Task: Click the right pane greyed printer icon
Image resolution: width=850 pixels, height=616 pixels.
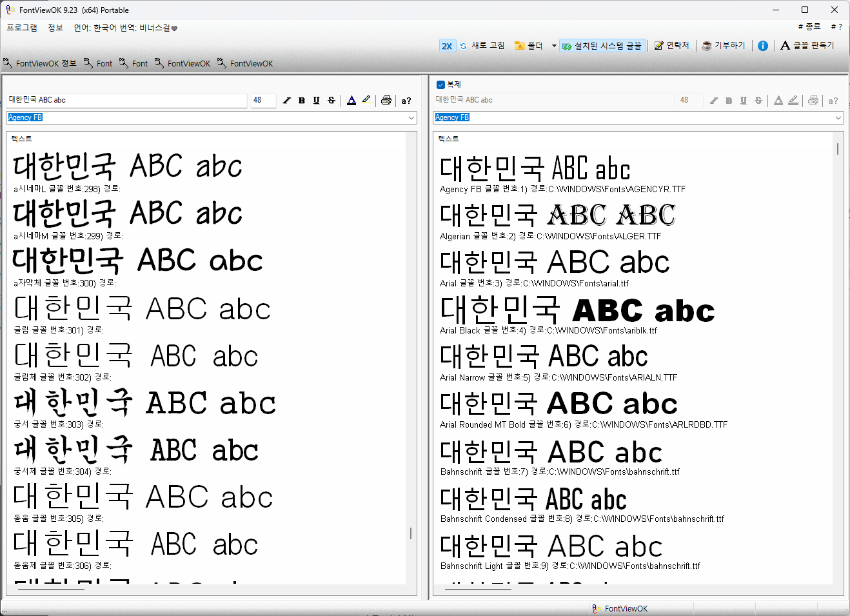Action: point(813,101)
